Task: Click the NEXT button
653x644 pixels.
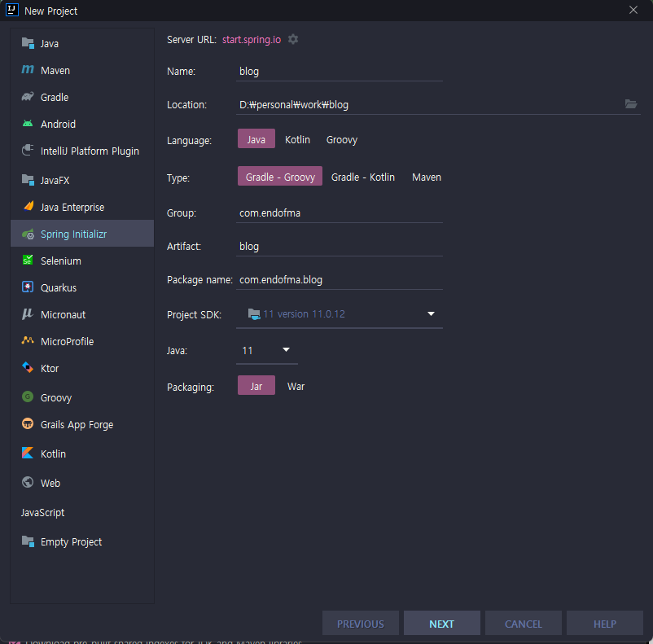Action: (x=442, y=623)
